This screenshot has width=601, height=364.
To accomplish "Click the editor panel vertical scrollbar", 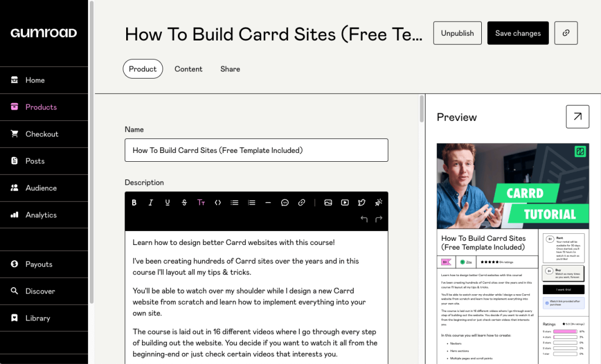I will coord(421,109).
